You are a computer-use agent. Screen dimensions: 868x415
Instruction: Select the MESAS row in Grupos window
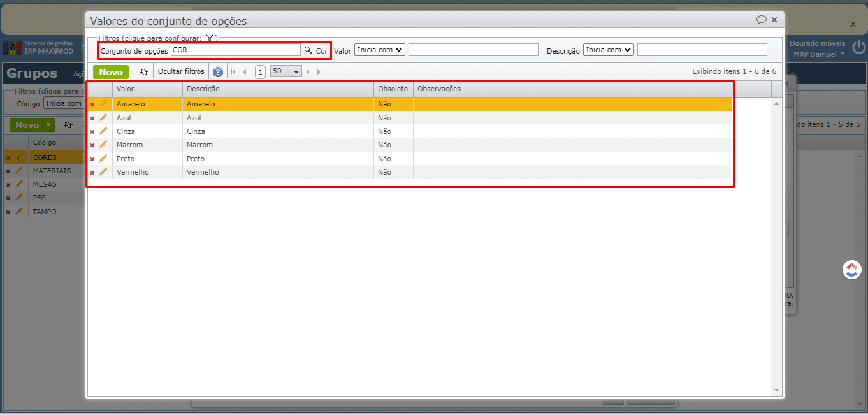click(x=45, y=184)
